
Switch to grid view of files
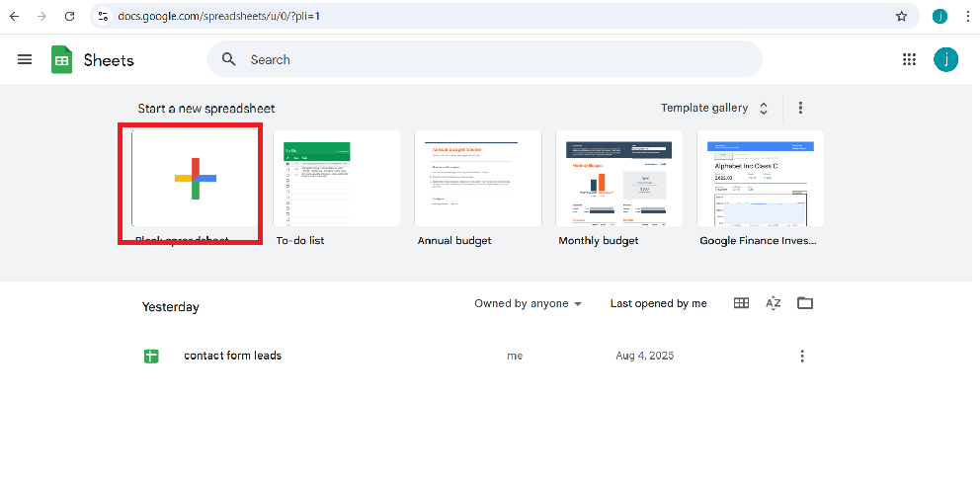(741, 303)
